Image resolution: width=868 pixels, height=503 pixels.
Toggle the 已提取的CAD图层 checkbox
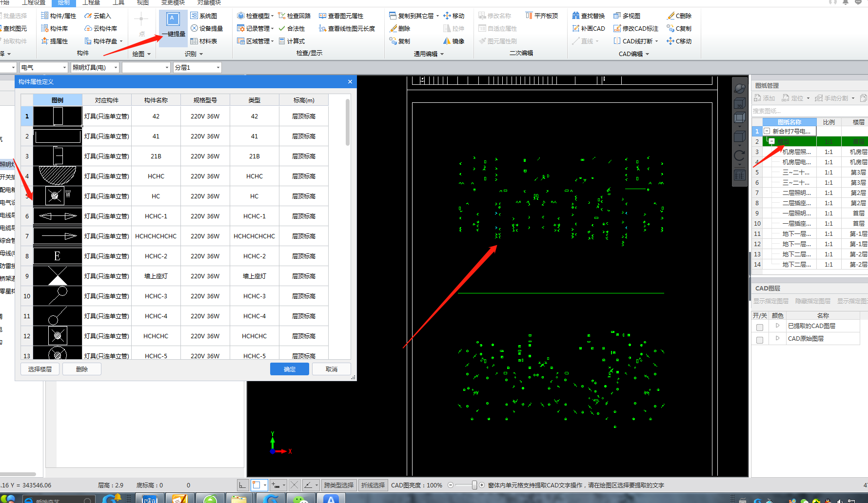pyautogui.click(x=760, y=328)
